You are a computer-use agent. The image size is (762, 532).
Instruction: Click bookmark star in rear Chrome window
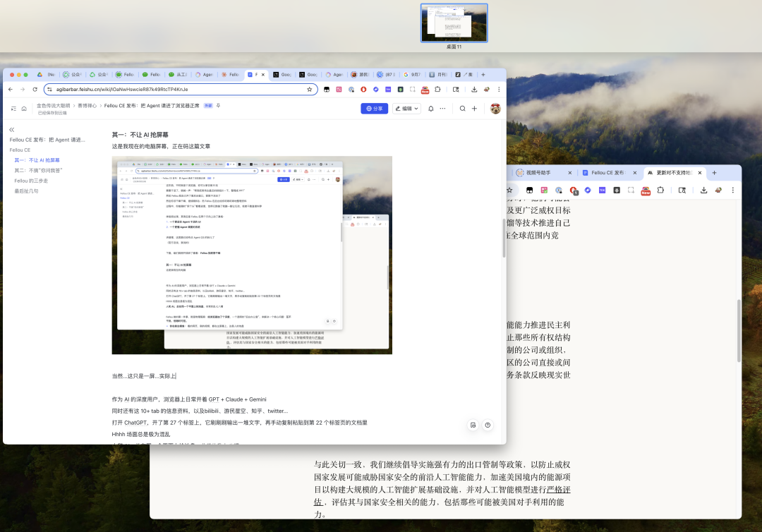509,191
